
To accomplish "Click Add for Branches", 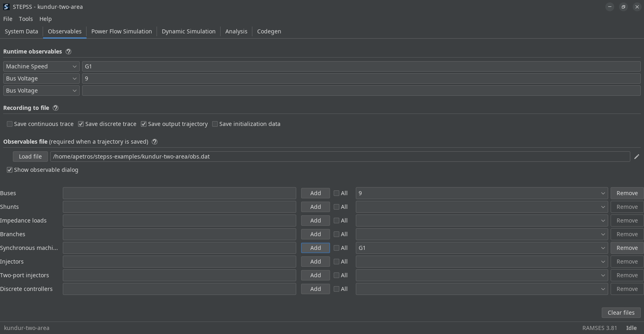I will 316,234.
